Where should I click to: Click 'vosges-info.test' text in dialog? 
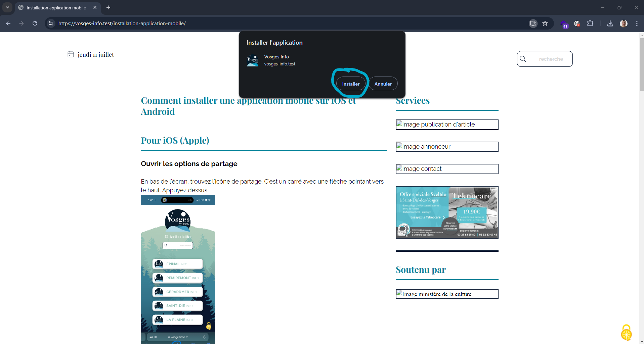coord(280,64)
